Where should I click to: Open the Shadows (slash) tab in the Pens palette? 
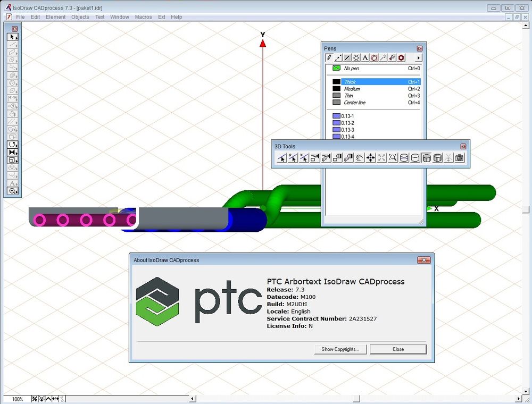tap(347, 57)
